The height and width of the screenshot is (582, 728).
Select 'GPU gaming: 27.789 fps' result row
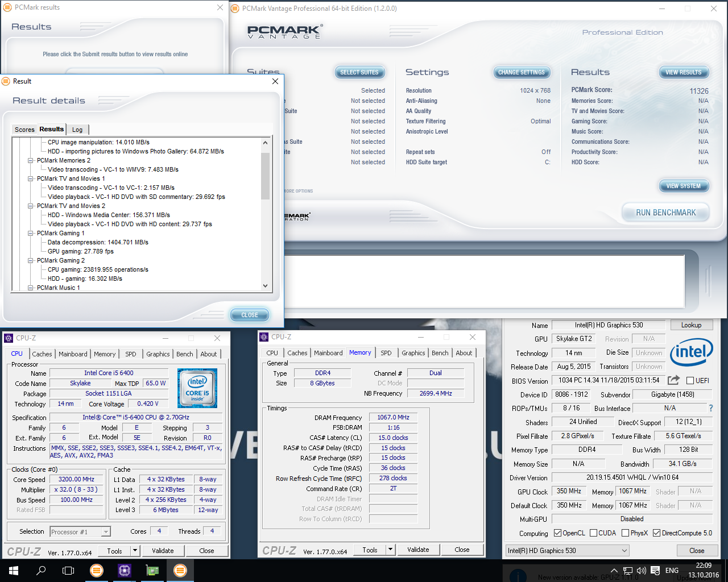coord(81,251)
